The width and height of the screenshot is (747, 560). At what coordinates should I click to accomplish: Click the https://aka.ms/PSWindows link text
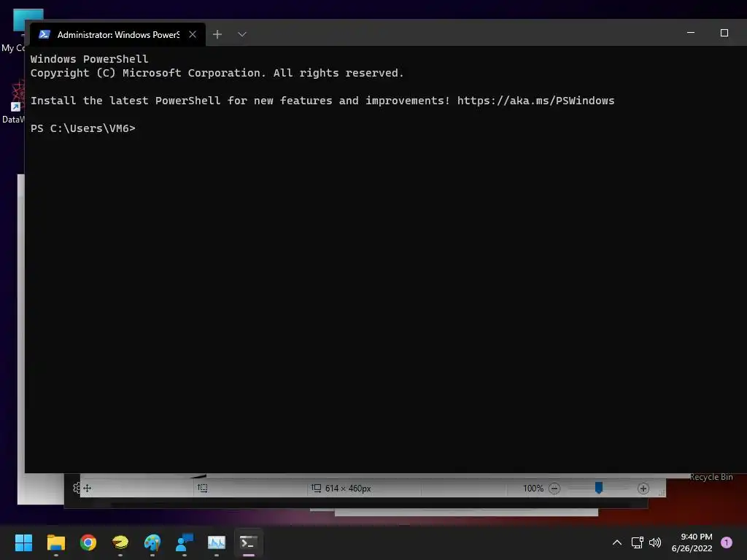pos(535,101)
